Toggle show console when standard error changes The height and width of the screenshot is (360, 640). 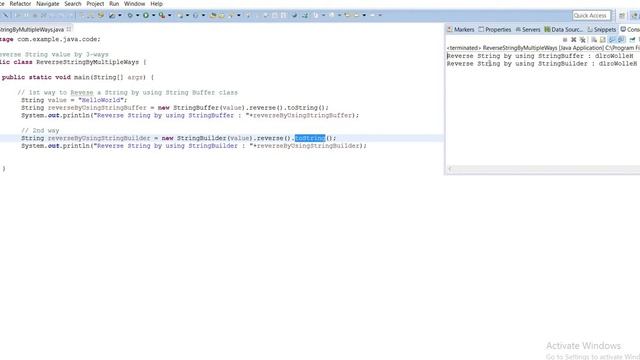pos(621,40)
